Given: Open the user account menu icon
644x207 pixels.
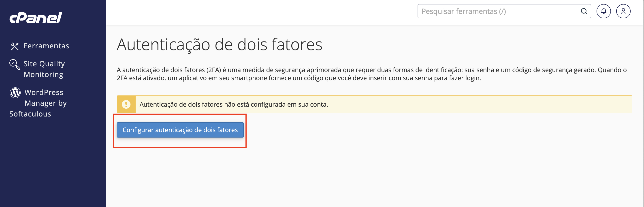Looking at the screenshot, I should tap(623, 11).
